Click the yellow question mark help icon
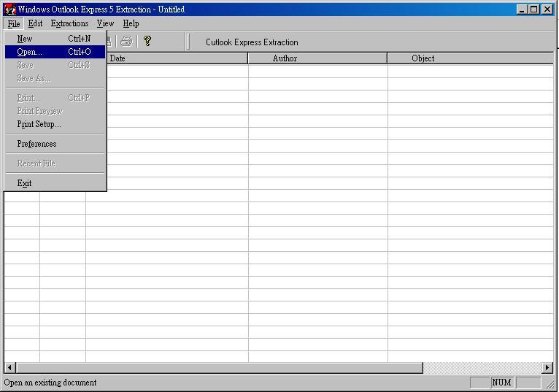559x392 pixels. (147, 41)
